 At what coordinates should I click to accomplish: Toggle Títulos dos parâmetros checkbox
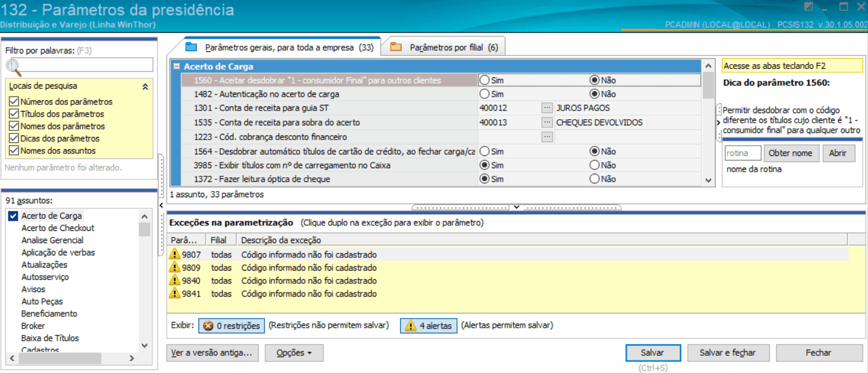click(x=14, y=114)
